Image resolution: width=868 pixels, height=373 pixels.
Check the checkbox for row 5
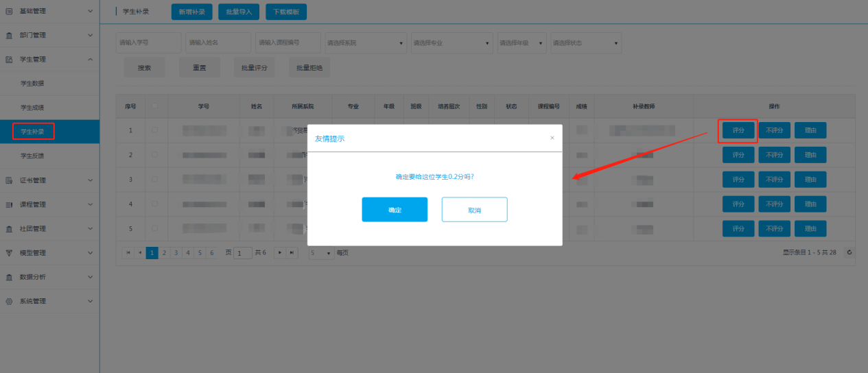coord(155,228)
